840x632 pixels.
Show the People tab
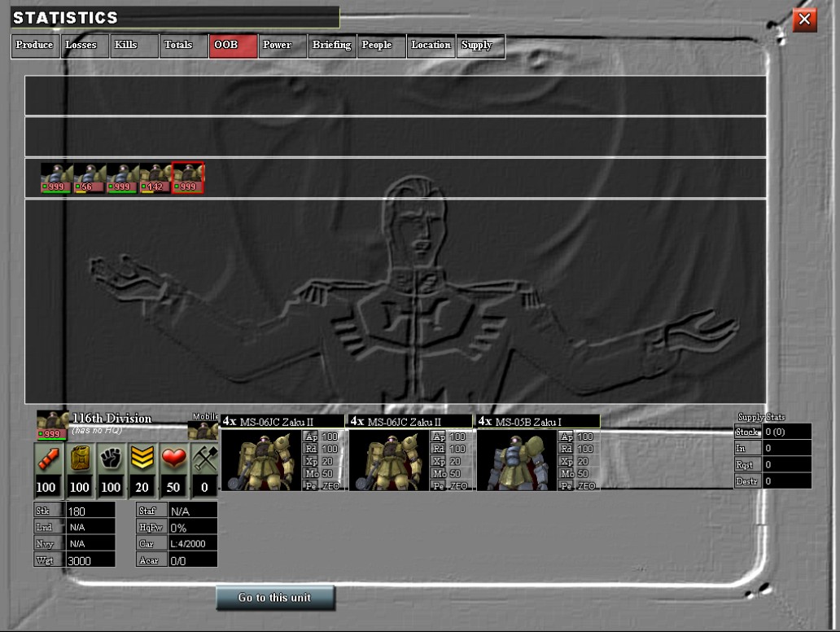click(381, 46)
